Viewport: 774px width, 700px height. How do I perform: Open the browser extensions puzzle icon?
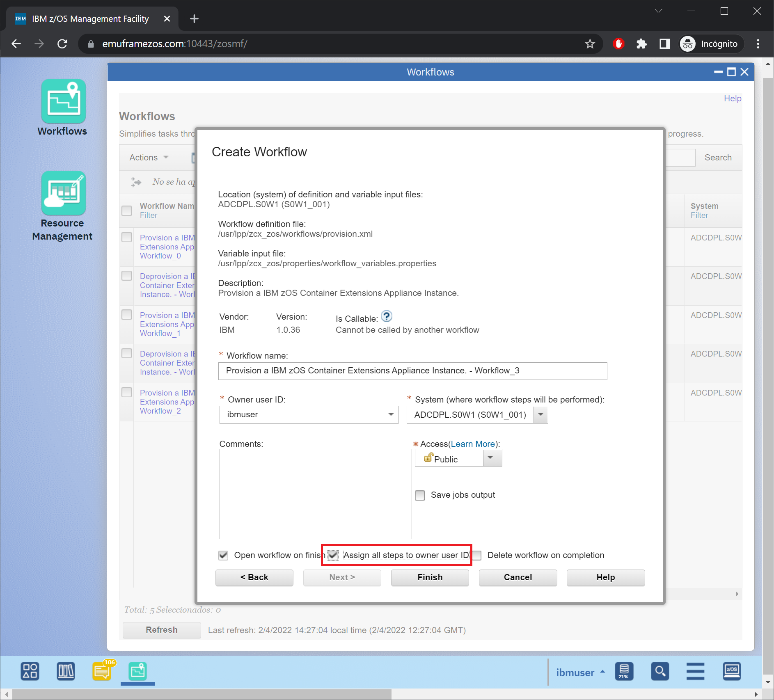641,44
